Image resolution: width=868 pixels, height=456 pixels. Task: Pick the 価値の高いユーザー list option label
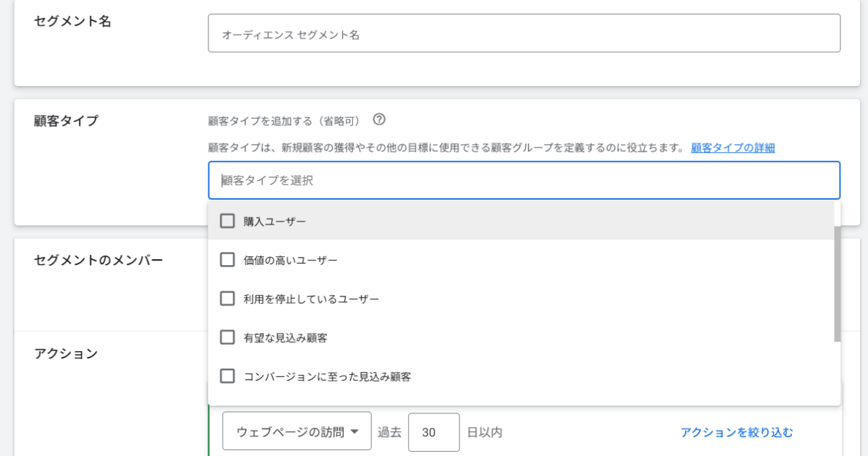[290, 260]
